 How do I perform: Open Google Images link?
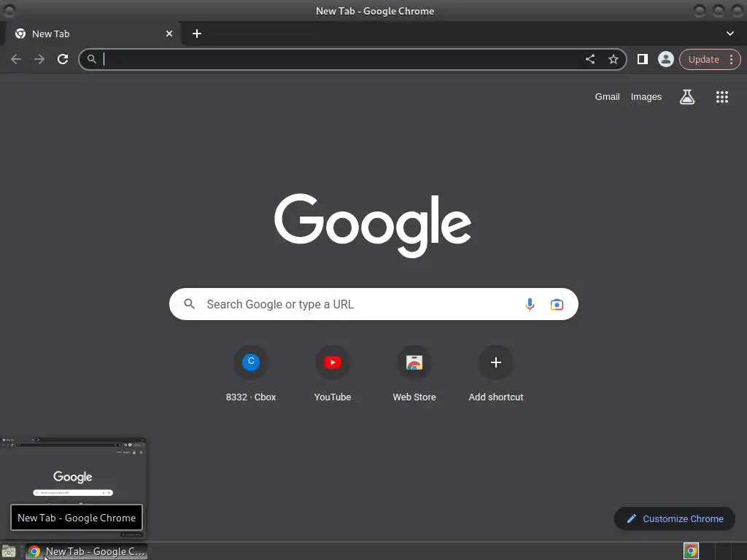point(646,97)
